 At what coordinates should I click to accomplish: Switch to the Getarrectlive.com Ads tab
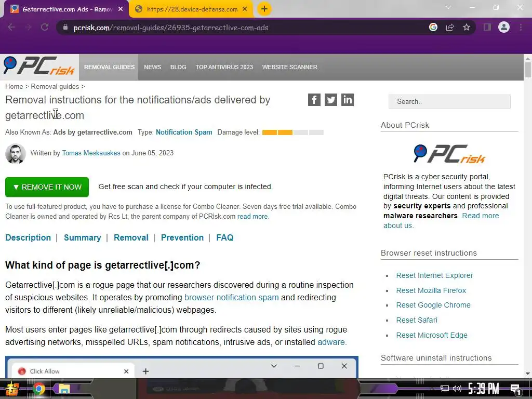(x=67, y=9)
